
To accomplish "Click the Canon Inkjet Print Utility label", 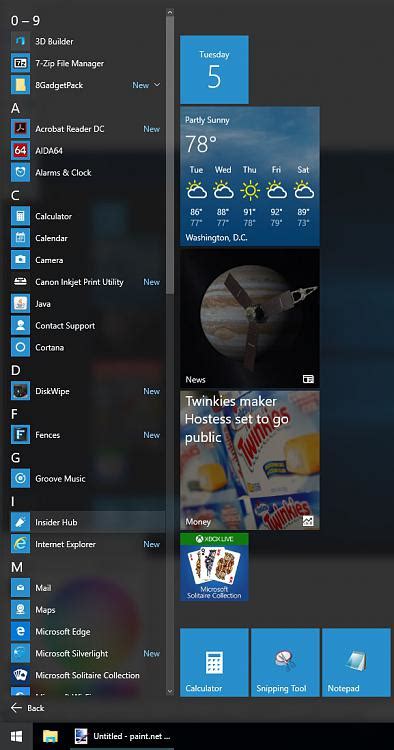I will [x=79, y=282].
